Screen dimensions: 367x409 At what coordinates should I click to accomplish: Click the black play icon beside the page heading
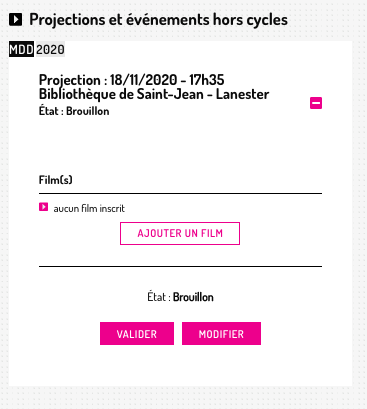pyautogui.click(x=15, y=19)
